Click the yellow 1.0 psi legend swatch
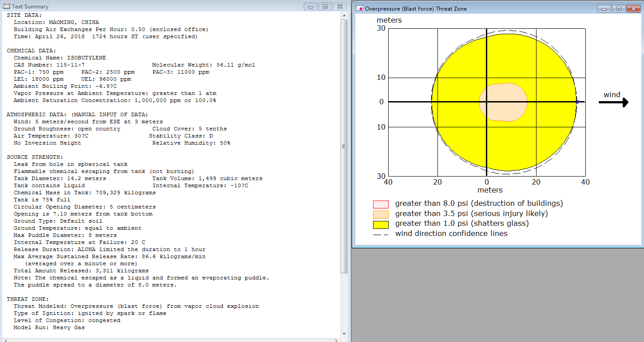 pos(381,224)
